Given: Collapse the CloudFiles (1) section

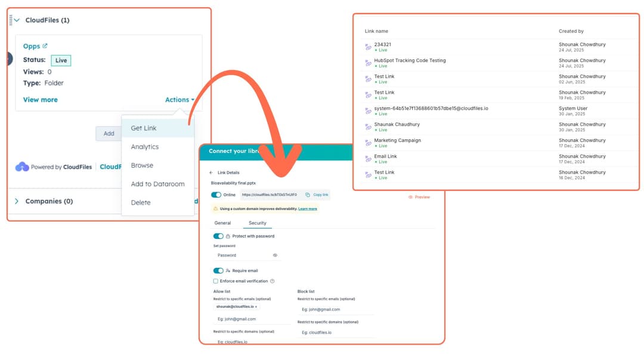Looking at the screenshot, I should [x=17, y=20].
